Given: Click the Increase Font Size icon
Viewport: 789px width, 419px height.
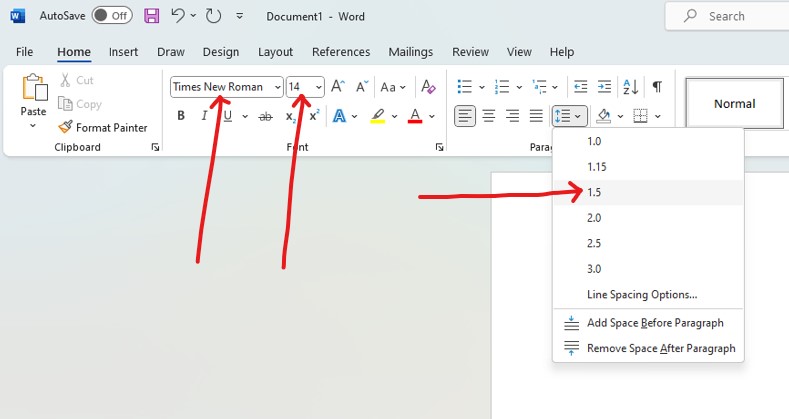Looking at the screenshot, I should pyautogui.click(x=338, y=87).
